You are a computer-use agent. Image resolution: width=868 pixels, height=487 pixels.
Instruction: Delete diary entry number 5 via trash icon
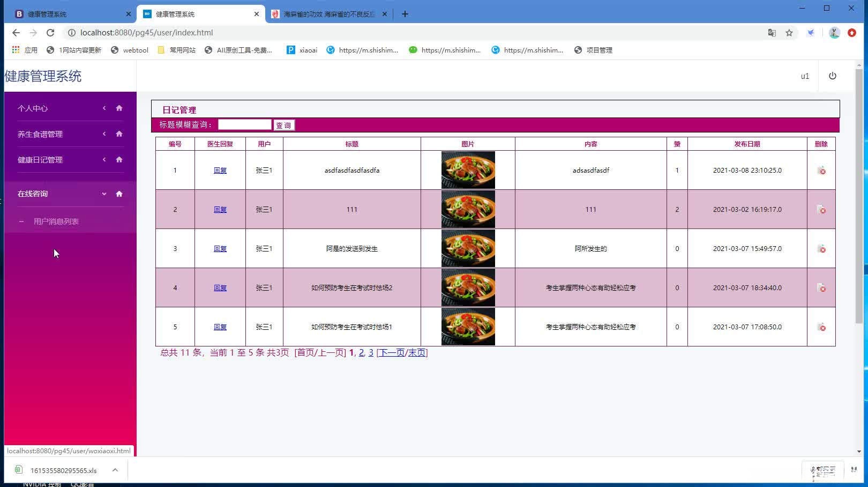[x=822, y=327]
